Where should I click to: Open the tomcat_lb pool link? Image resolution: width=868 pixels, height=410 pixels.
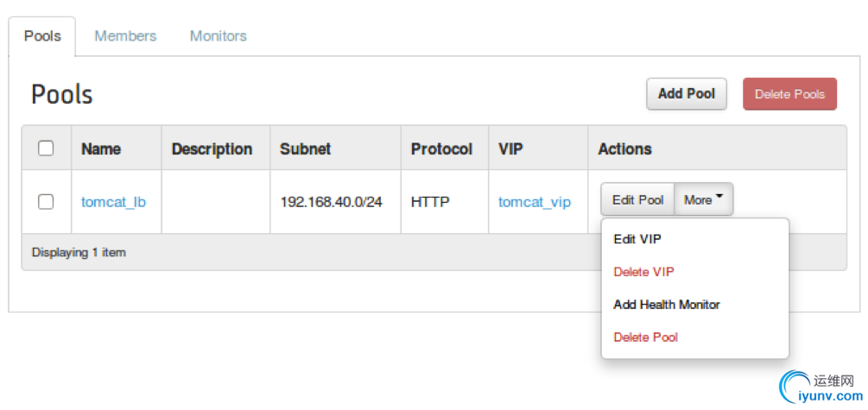click(x=113, y=202)
